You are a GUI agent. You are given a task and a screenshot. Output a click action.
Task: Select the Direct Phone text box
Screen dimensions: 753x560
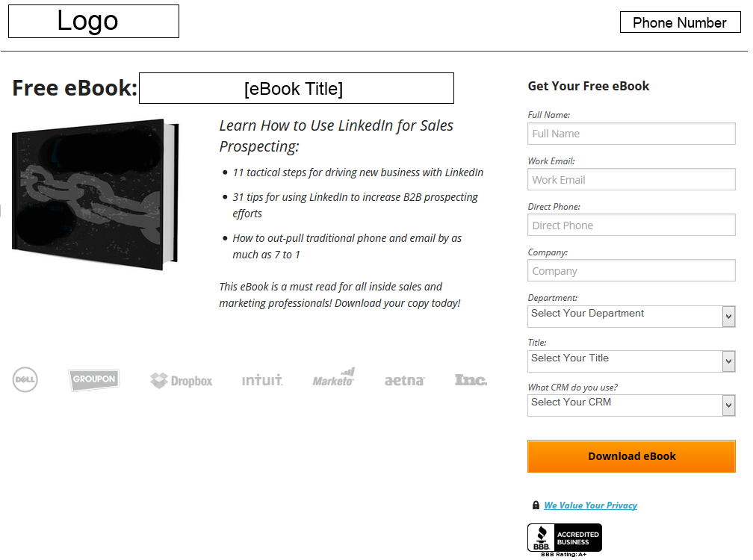point(631,225)
